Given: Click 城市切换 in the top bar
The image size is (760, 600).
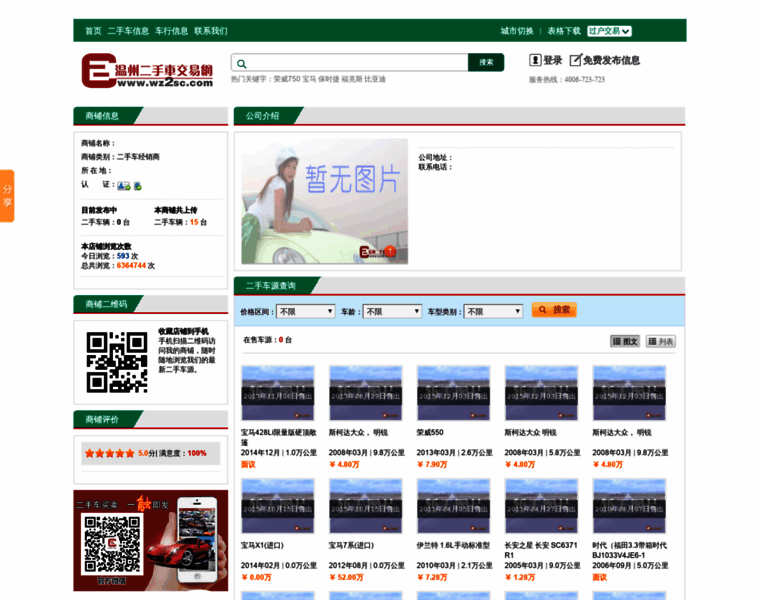Looking at the screenshot, I should tap(517, 31).
